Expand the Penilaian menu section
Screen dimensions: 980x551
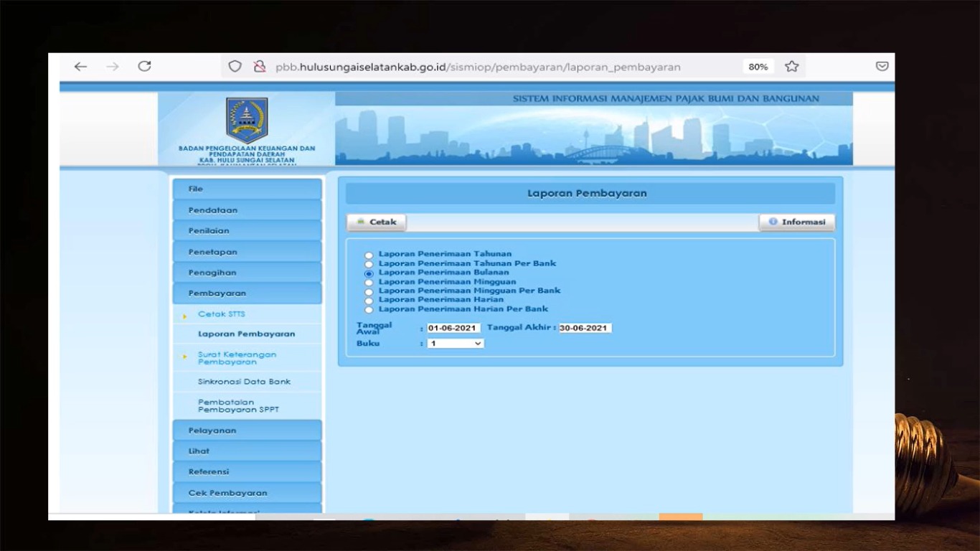click(x=247, y=231)
